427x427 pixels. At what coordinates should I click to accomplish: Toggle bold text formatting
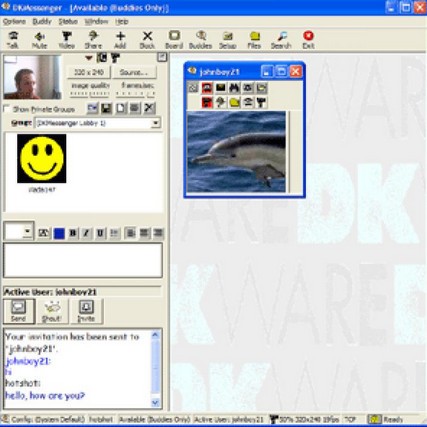(x=72, y=233)
